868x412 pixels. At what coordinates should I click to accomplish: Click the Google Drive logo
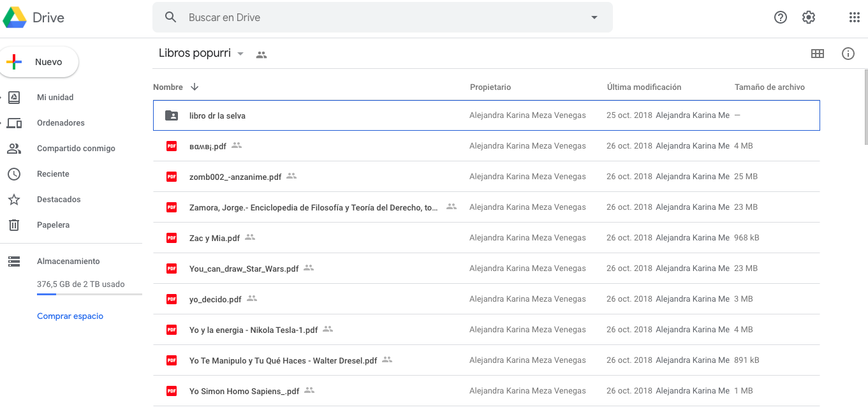click(x=14, y=17)
